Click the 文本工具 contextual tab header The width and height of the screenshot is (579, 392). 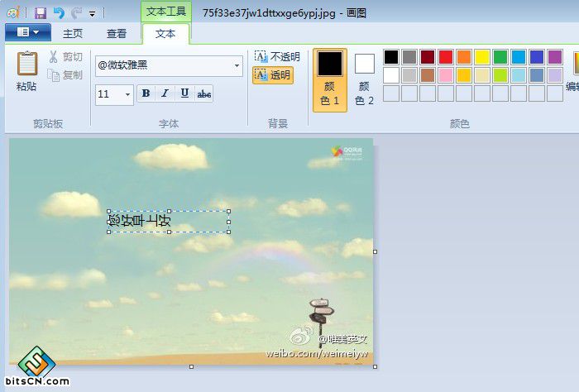click(x=166, y=12)
